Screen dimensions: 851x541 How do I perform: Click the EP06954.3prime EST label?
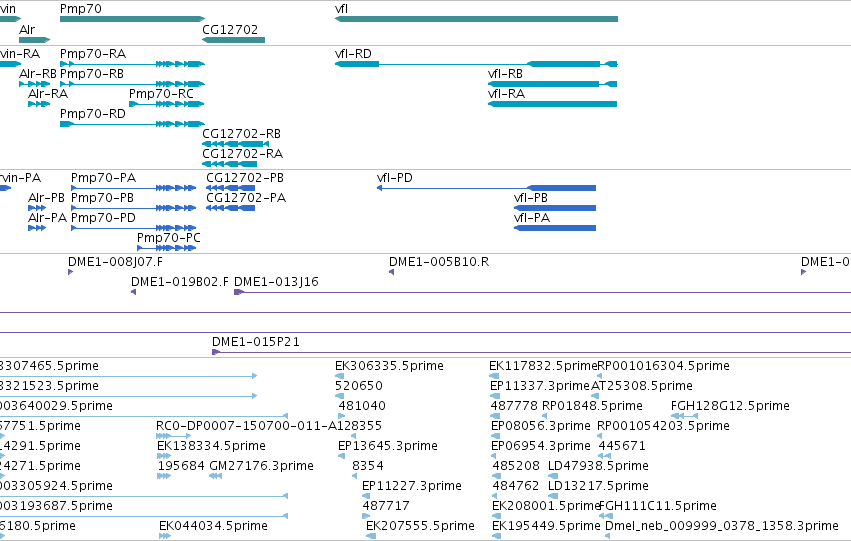coord(541,447)
